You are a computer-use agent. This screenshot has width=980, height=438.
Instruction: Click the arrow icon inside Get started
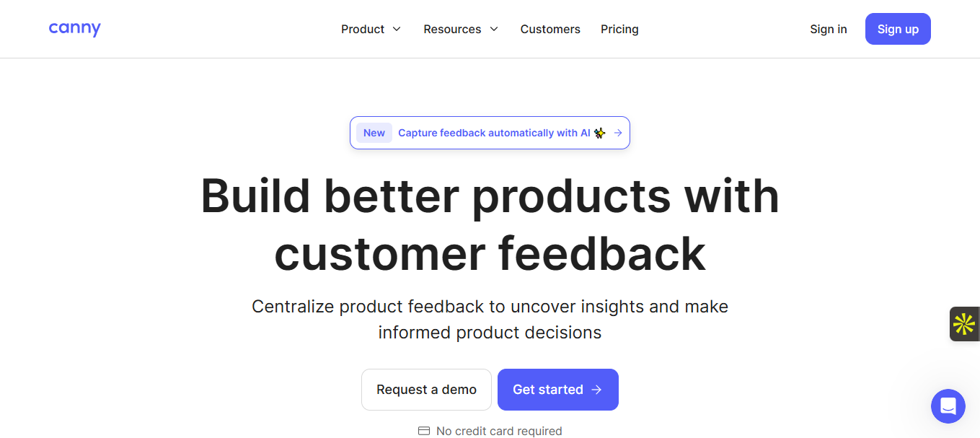(596, 390)
